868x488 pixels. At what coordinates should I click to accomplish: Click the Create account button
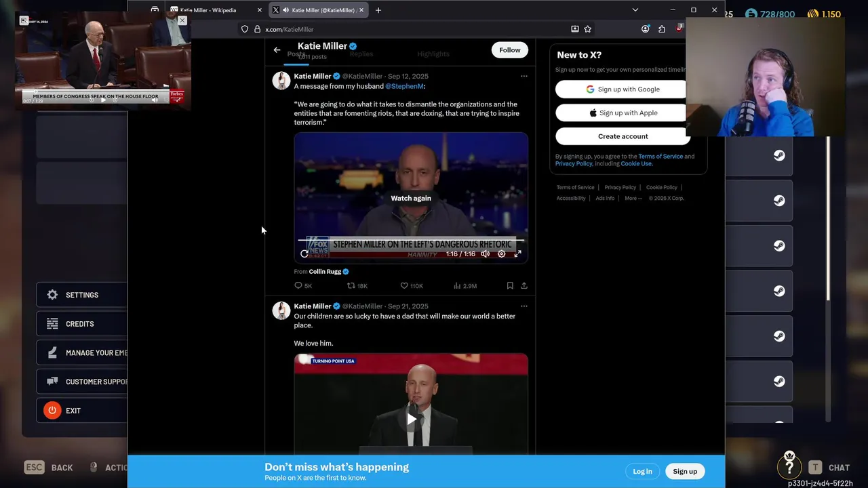pos(623,136)
